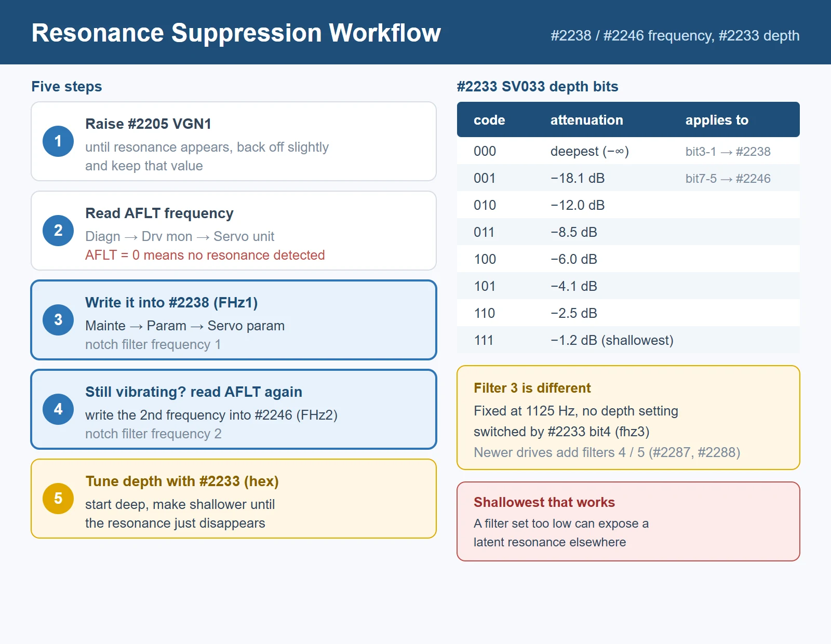
Task: Click the step 1 number circle
Action: point(58,141)
